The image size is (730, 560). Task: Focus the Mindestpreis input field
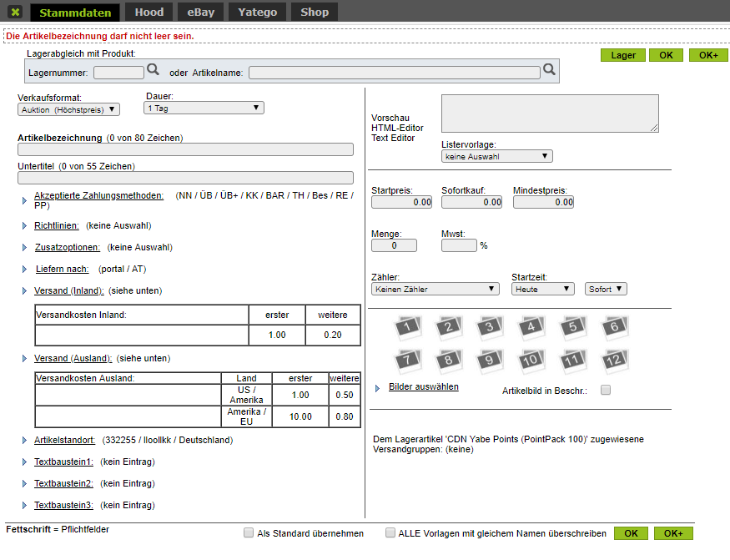click(x=543, y=202)
